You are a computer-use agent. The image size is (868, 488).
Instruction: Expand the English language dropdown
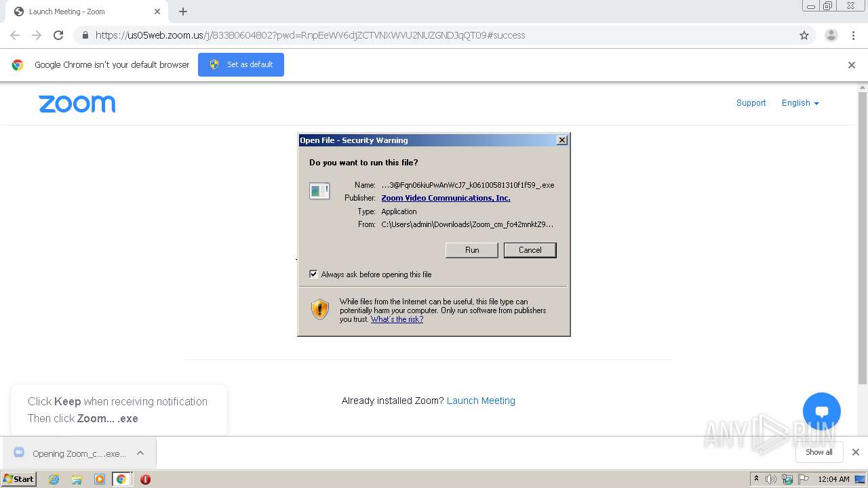click(x=800, y=103)
